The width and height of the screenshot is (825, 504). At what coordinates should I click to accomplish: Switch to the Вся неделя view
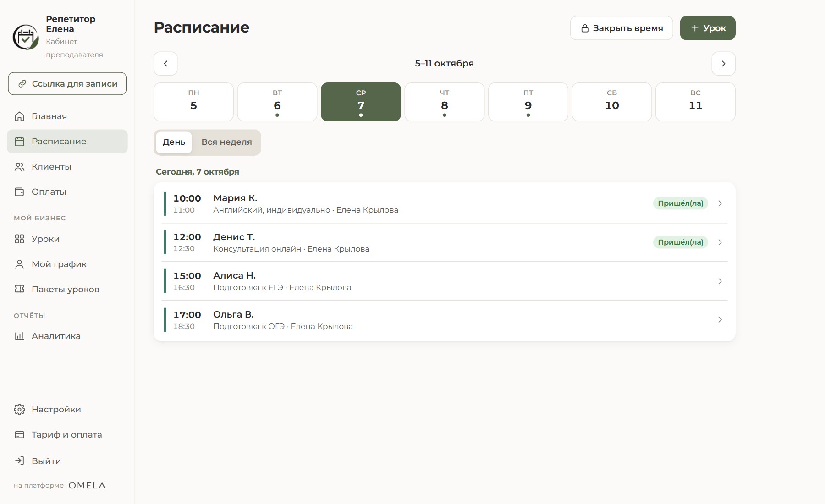pos(226,142)
